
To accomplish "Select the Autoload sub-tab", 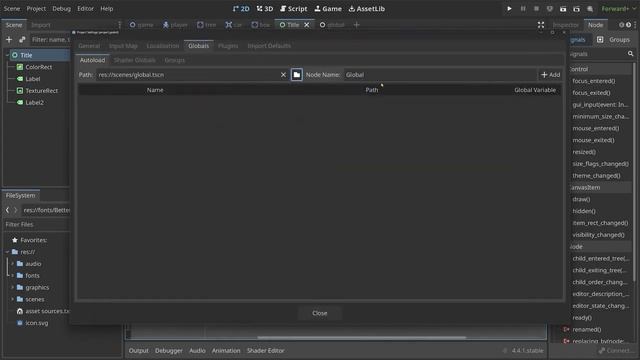I will (x=92, y=60).
